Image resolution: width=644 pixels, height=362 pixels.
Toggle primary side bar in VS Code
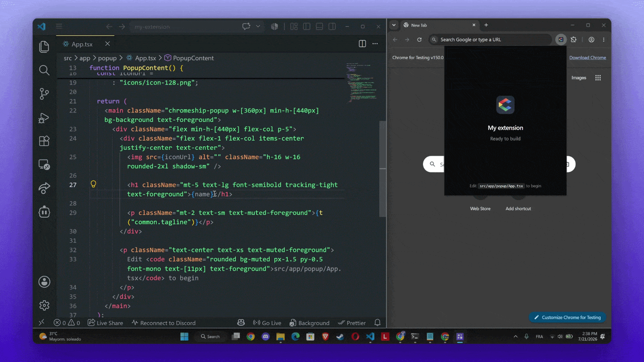(x=306, y=27)
